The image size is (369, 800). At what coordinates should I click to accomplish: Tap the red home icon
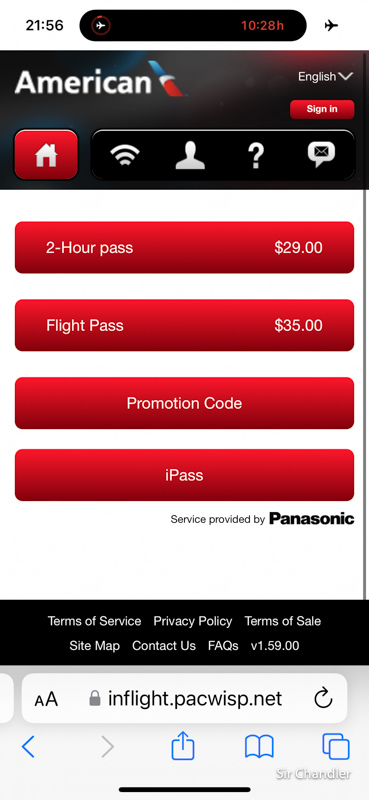46,155
